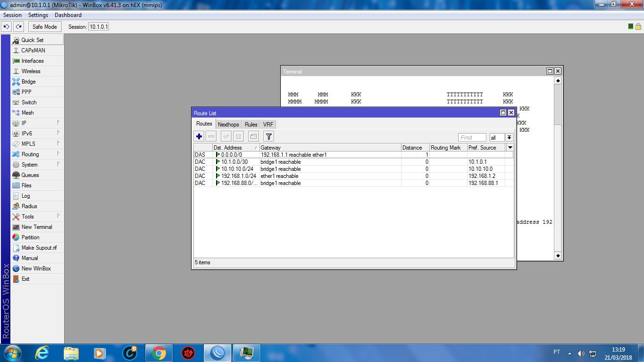Open the Partition section

click(x=37, y=237)
